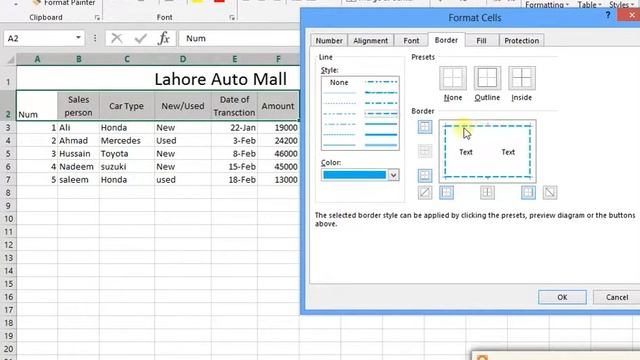Select column E header
The width and height of the screenshot is (640, 360).
click(x=234, y=59)
